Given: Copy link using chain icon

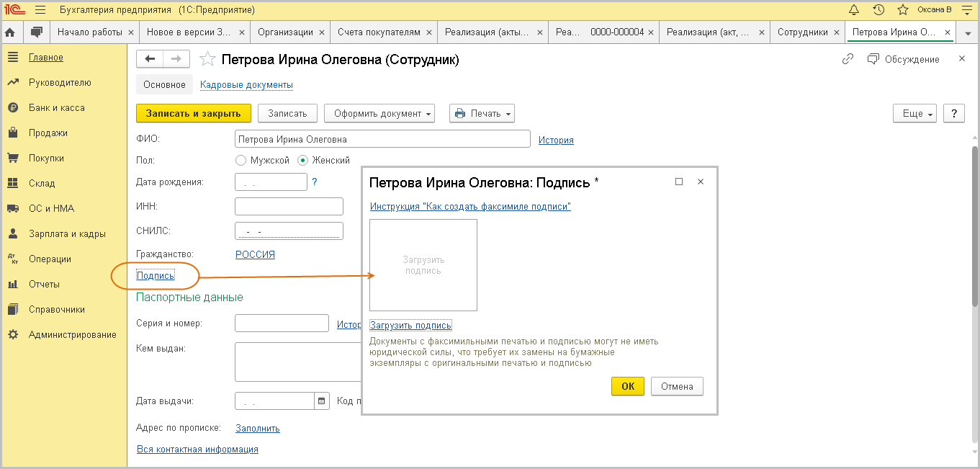Looking at the screenshot, I should [x=848, y=59].
